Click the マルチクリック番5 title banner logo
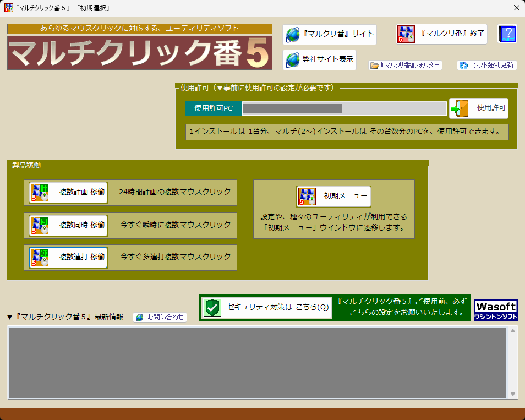Image resolution: width=525 pixels, height=420 pixels. tap(140, 53)
